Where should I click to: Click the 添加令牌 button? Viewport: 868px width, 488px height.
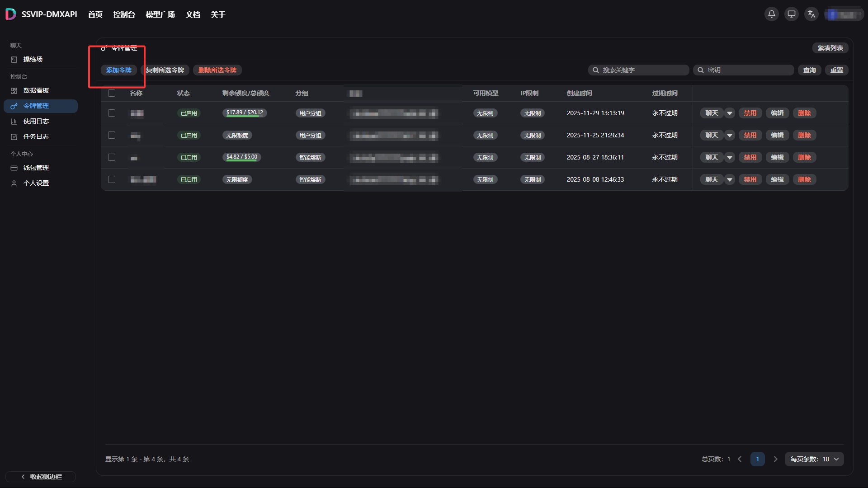click(x=118, y=70)
